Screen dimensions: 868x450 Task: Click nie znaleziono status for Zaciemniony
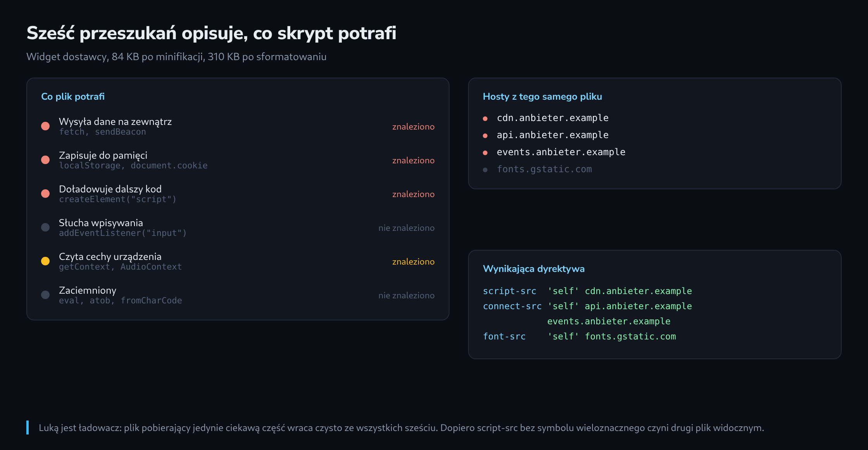click(x=406, y=296)
